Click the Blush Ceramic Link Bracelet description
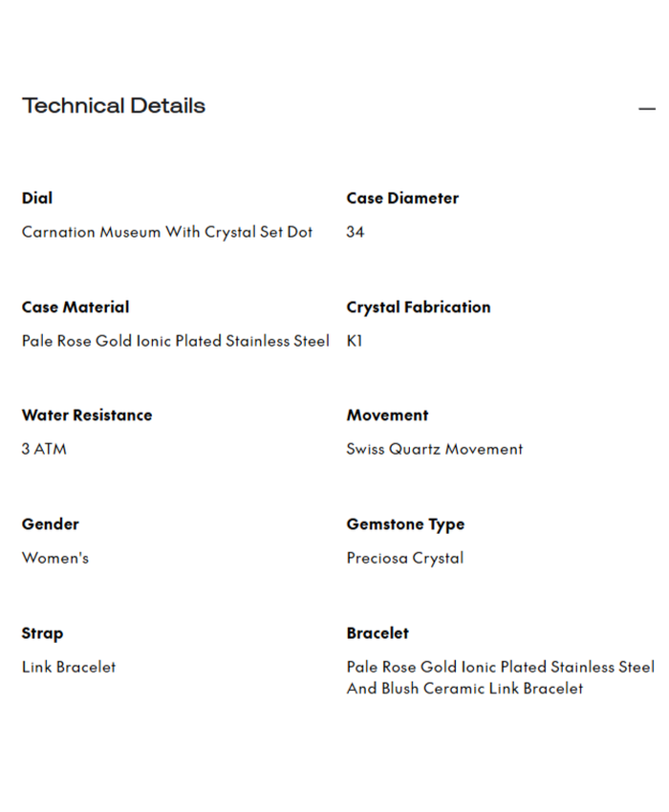Viewport: 669px width, 812px height. pos(464,688)
